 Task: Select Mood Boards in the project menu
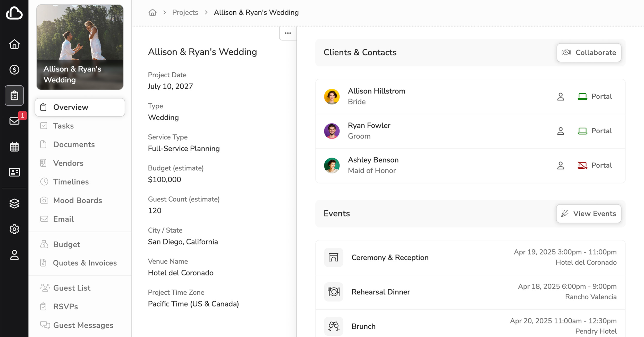pyautogui.click(x=78, y=200)
